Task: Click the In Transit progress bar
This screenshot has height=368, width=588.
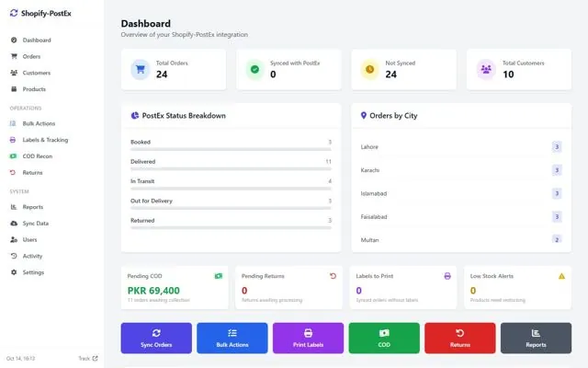Action: [x=231, y=189]
